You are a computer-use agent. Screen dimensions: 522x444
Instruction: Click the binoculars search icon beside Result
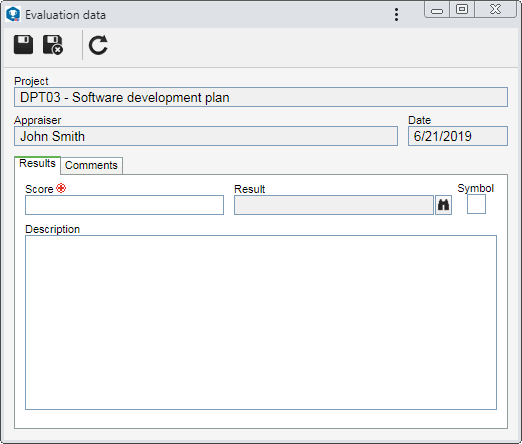(x=443, y=205)
